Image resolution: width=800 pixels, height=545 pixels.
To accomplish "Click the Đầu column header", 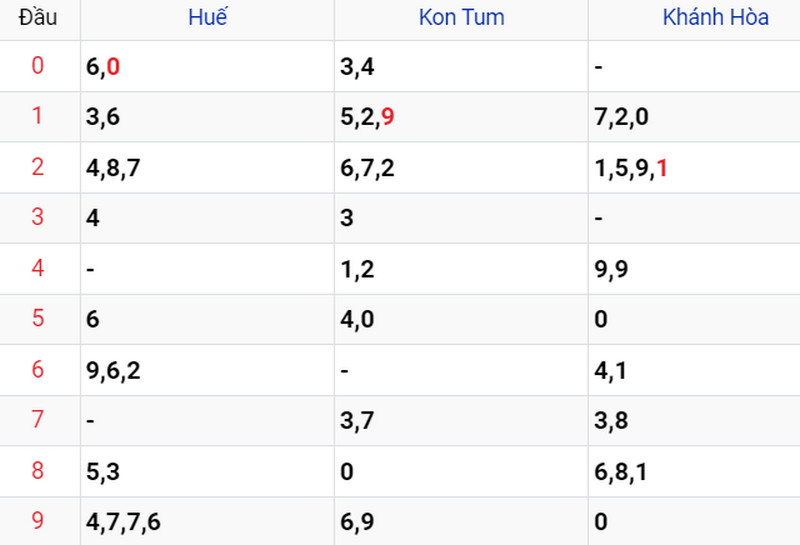I will click(38, 17).
